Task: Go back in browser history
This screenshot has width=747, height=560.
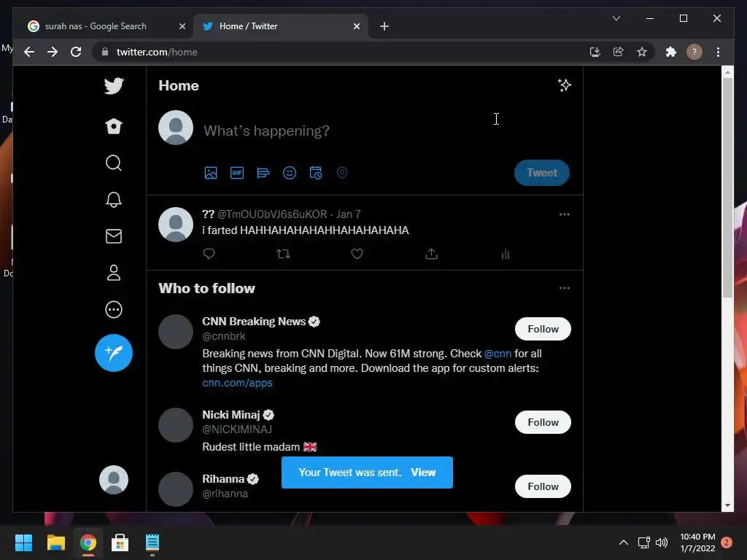Action: point(29,52)
